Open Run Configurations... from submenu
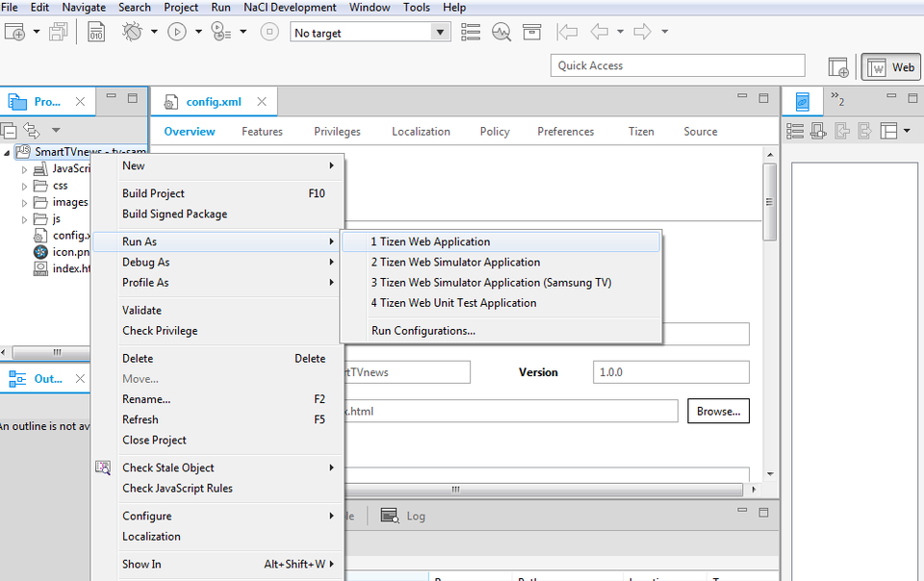Viewport: 924px width, 581px height. coord(423,331)
